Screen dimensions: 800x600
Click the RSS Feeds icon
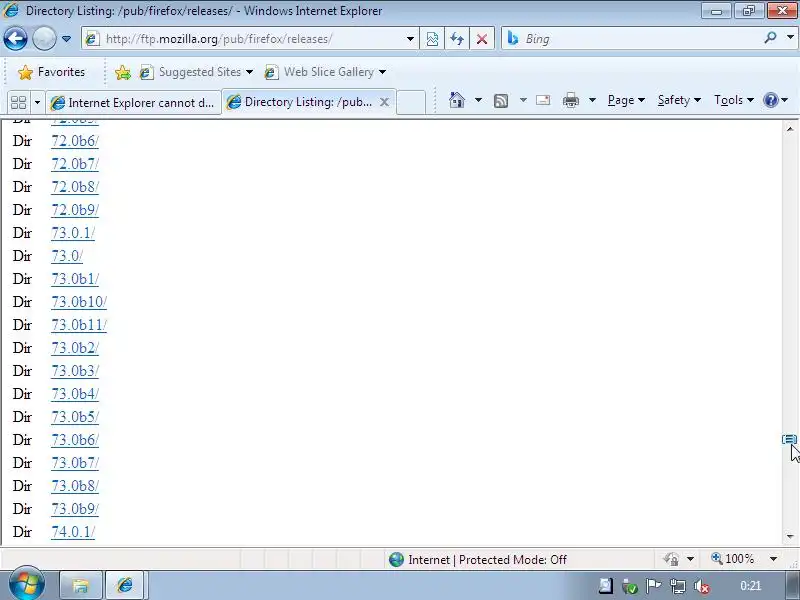tap(501, 101)
